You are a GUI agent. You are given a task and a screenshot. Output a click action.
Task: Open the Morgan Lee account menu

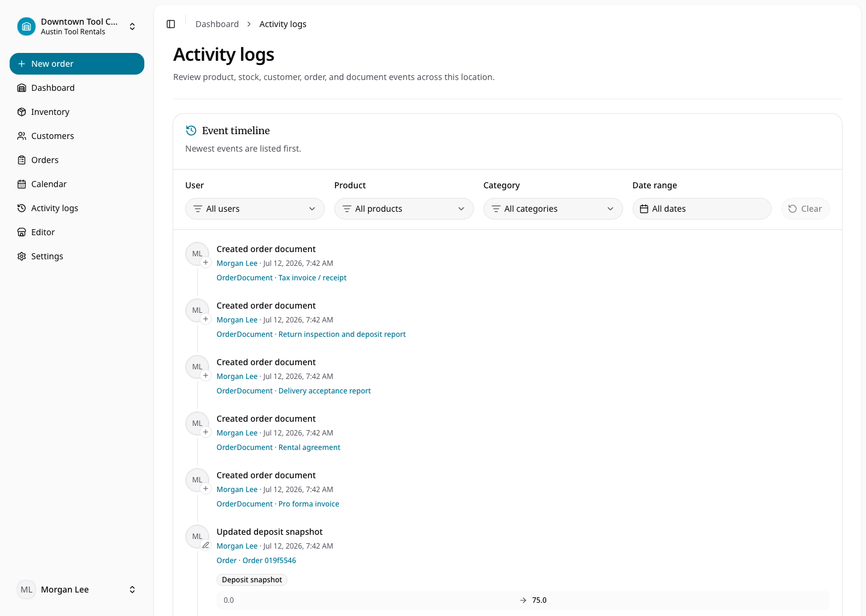pos(77,590)
